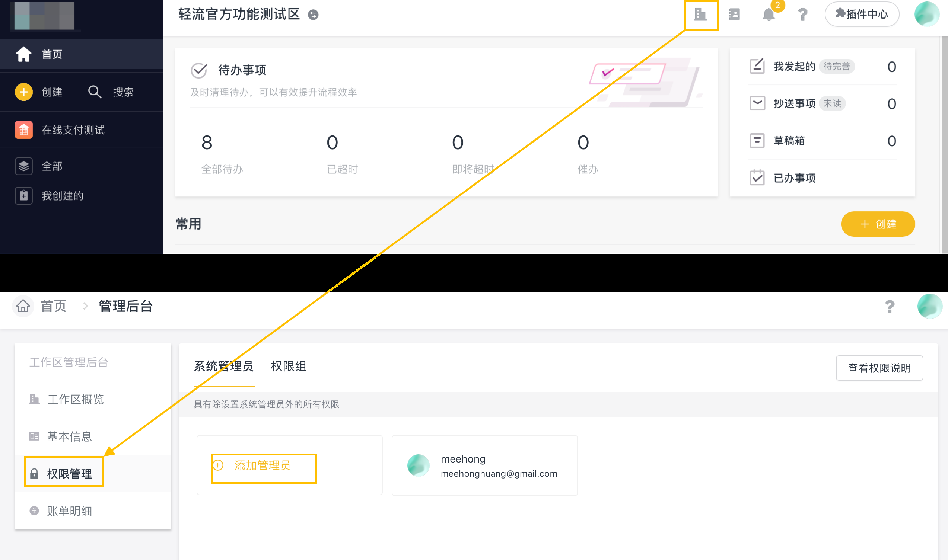Open the 插件中心 plugin center
948x560 pixels.
tap(862, 15)
